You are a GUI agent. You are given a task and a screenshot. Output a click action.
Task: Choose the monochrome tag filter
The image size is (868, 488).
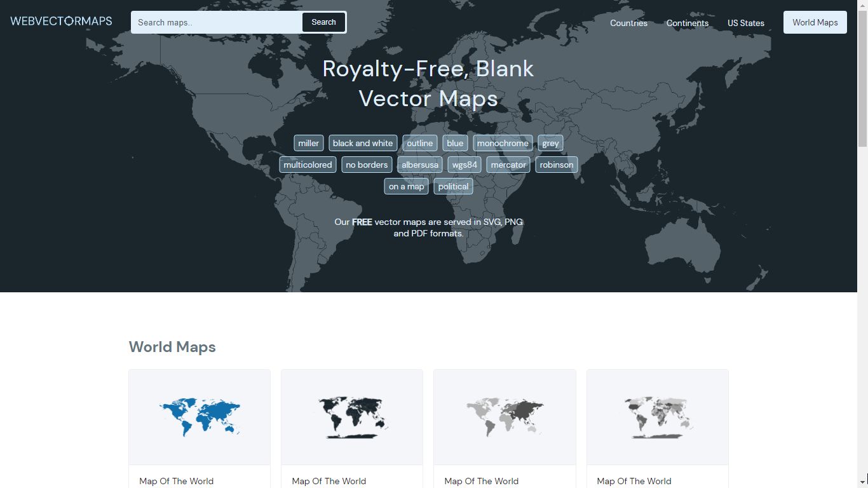tap(503, 143)
